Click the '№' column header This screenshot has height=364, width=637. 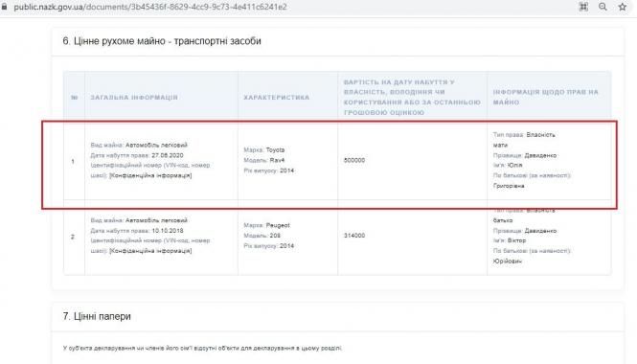[x=75, y=98]
